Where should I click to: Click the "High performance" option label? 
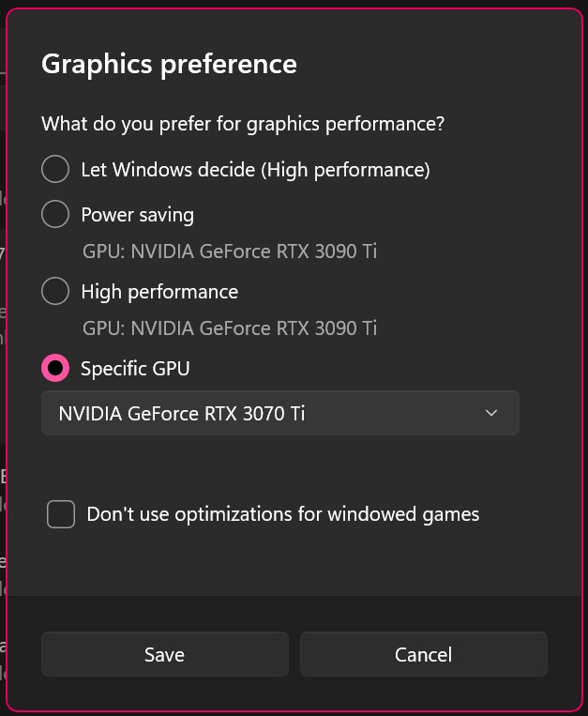(x=159, y=292)
